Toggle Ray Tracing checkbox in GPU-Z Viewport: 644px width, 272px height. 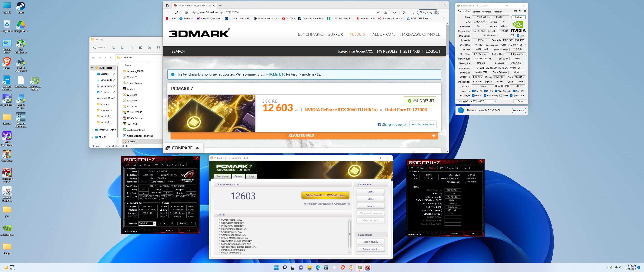tap(485, 96)
